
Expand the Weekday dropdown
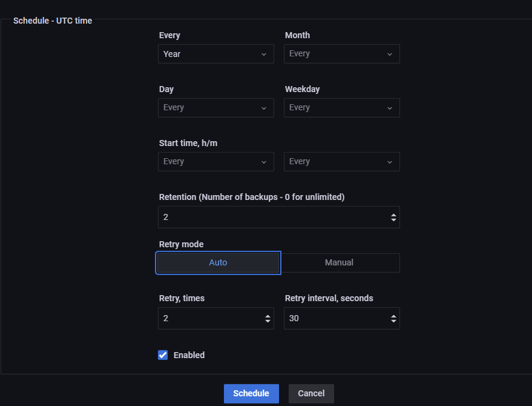[x=342, y=108]
